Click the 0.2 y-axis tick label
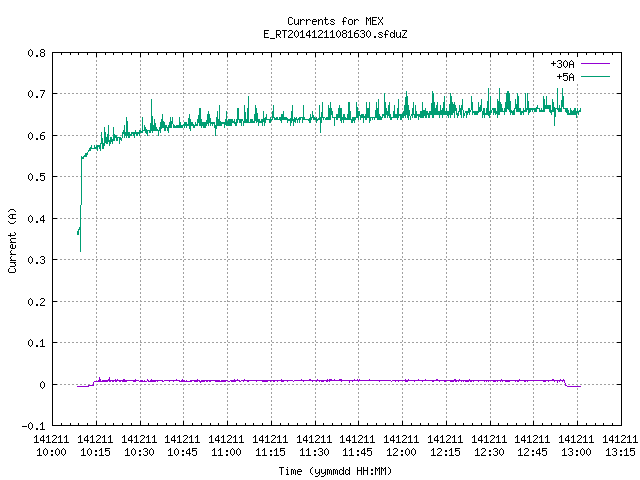Viewport: 640px width, 480px height. coord(36,302)
